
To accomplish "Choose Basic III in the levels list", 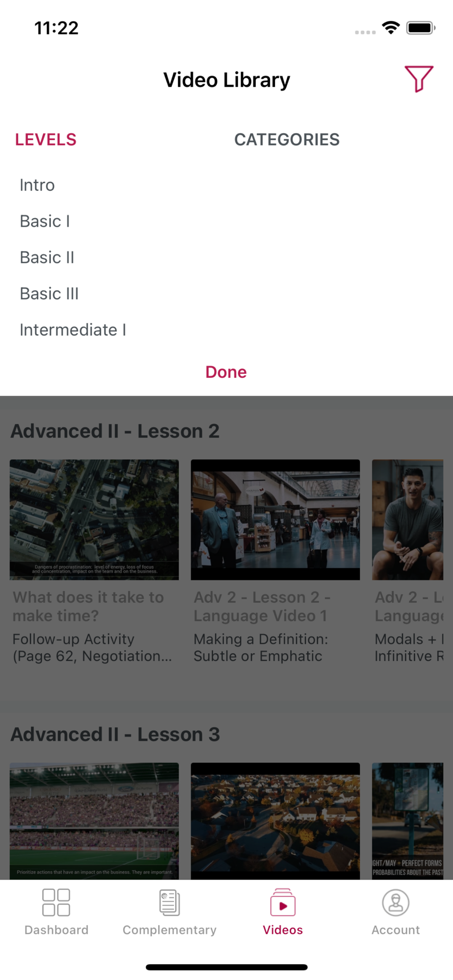I will pyautogui.click(x=50, y=294).
